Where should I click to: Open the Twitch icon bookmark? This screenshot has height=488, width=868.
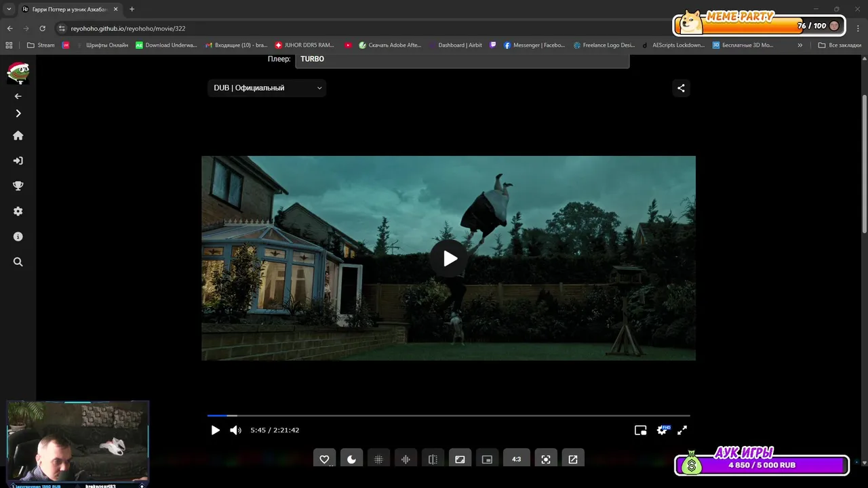[493, 45]
